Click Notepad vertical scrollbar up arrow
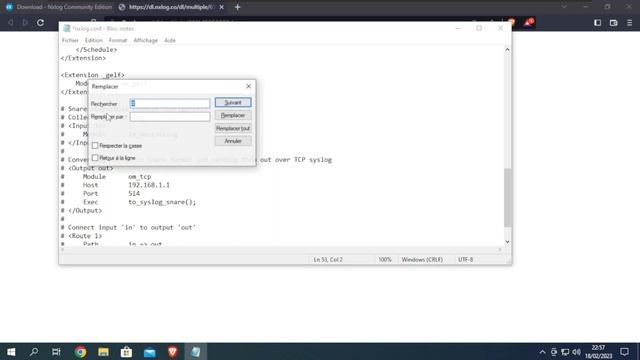This screenshot has width=640, height=360. (507, 49)
